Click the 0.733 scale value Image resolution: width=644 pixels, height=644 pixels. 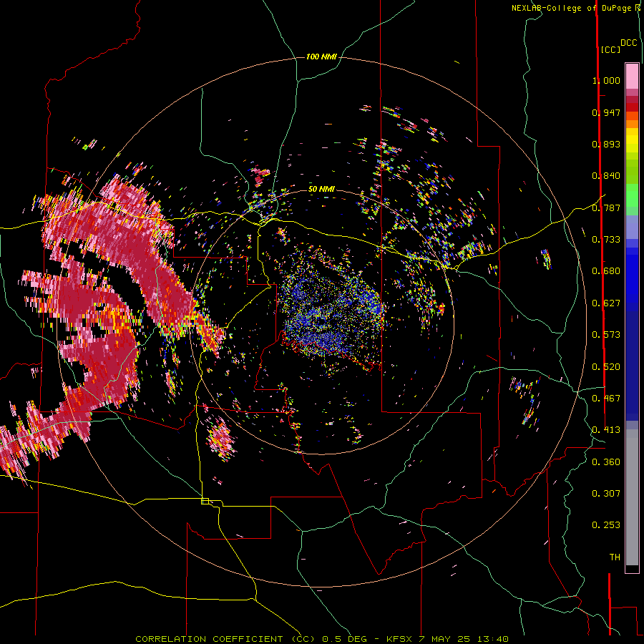click(x=606, y=240)
